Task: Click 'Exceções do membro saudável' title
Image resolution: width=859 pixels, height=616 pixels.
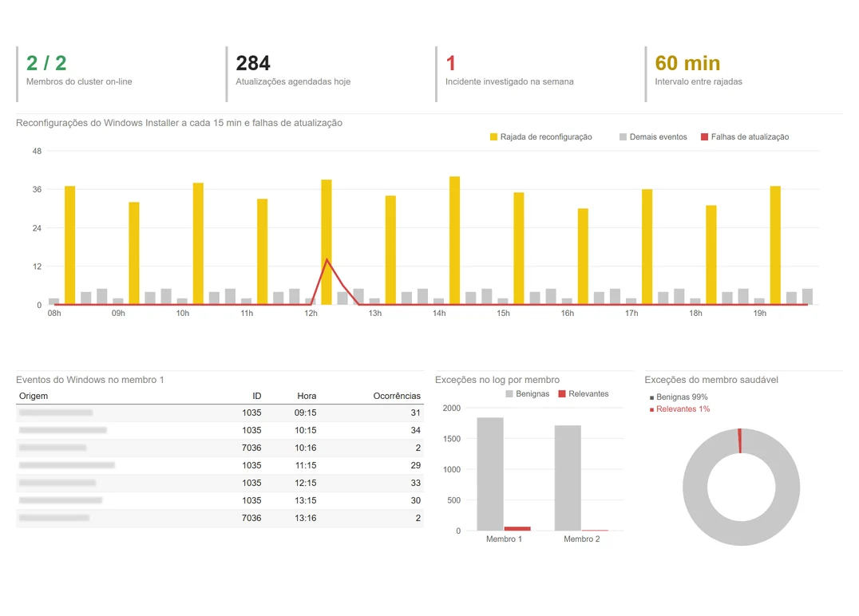Action: 711,380
